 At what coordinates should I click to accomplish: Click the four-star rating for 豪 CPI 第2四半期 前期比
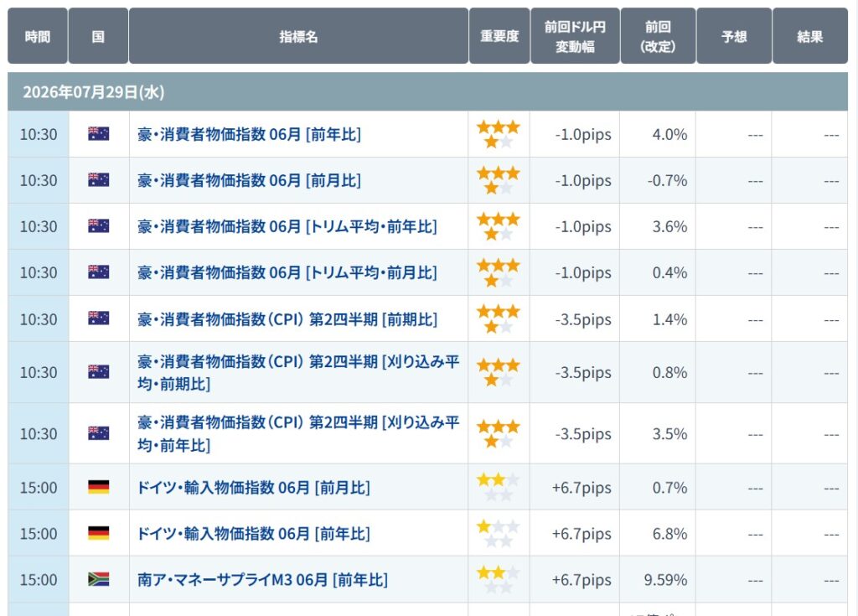click(x=498, y=319)
